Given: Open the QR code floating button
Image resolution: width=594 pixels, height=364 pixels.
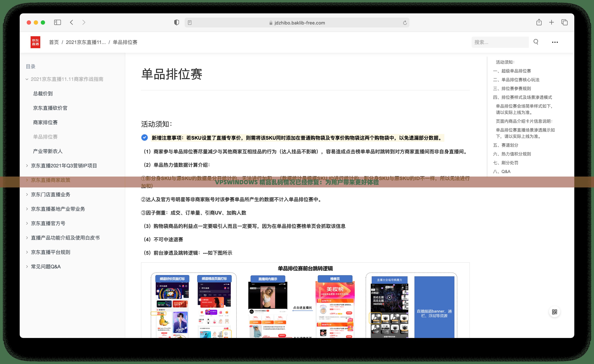Looking at the screenshot, I should [554, 312].
